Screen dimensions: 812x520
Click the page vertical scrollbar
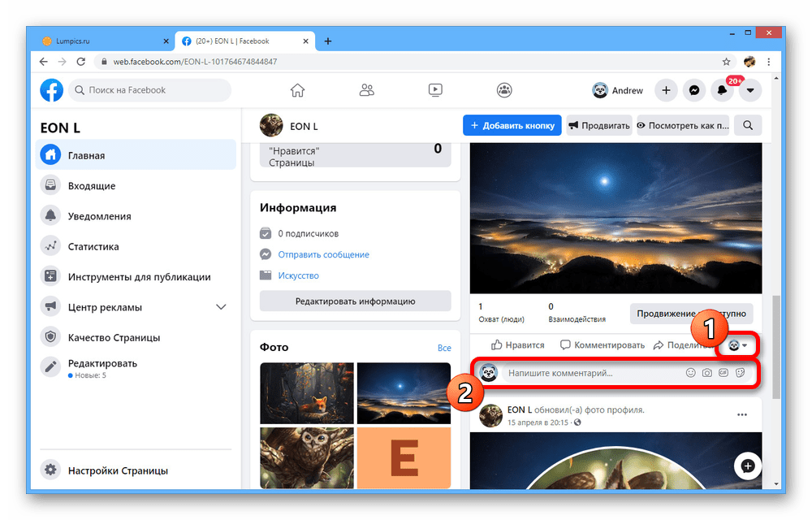(x=775, y=347)
